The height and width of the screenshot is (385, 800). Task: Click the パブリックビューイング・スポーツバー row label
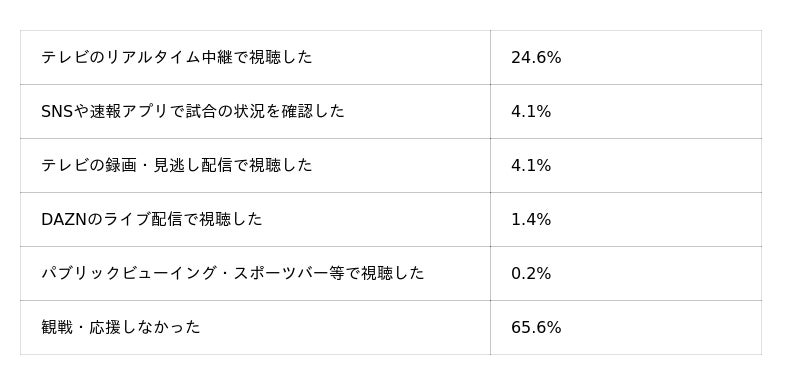coord(233,273)
